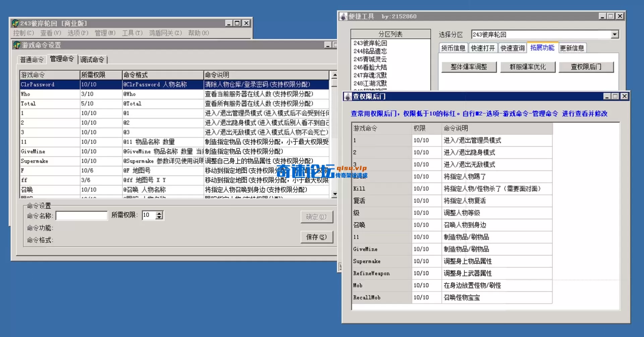This screenshot has width=644, height=337.
Task: Click the command list scrollbar down arrow
Action: point(334,194)
